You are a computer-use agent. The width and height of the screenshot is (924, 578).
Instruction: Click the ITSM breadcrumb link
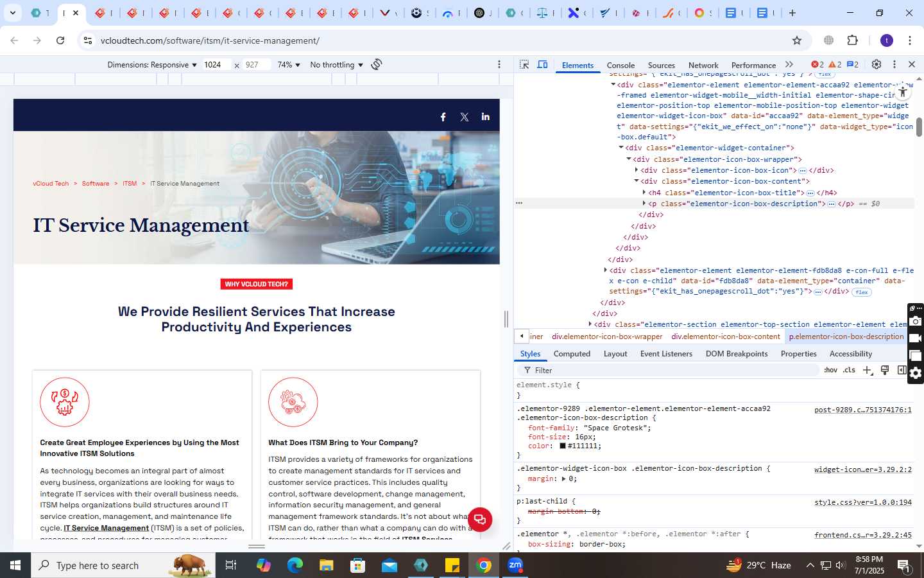click(x=130, y=184)
